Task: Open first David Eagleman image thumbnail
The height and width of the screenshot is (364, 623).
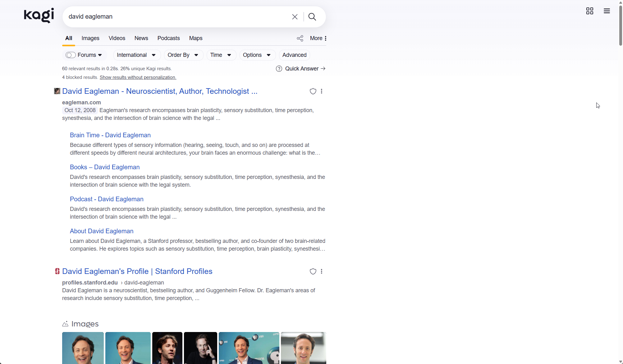Action: tap(83, 348)
